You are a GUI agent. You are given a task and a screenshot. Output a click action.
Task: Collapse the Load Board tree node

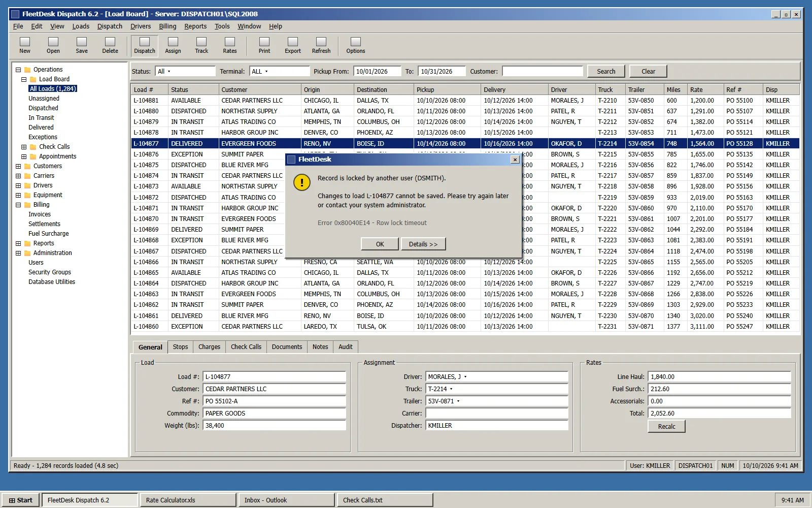(24, 79)
